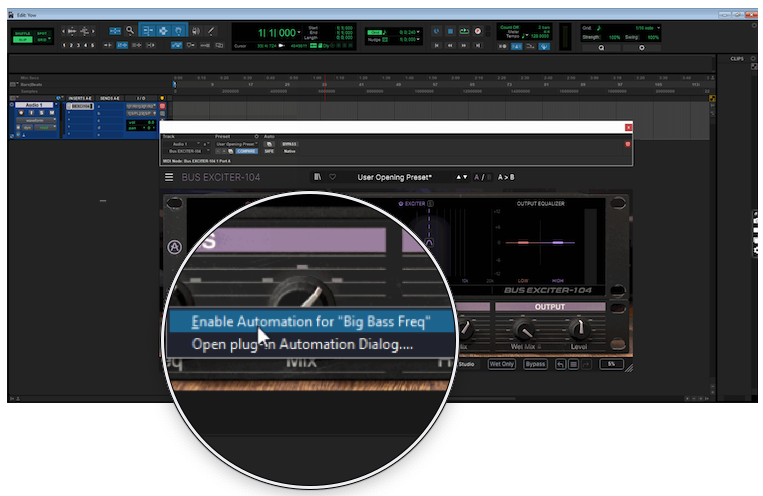Viewport: 763px width, 496px height.
Task: Open the plugin history list icon
Action: pyautogui.click(x=574, y=364)
